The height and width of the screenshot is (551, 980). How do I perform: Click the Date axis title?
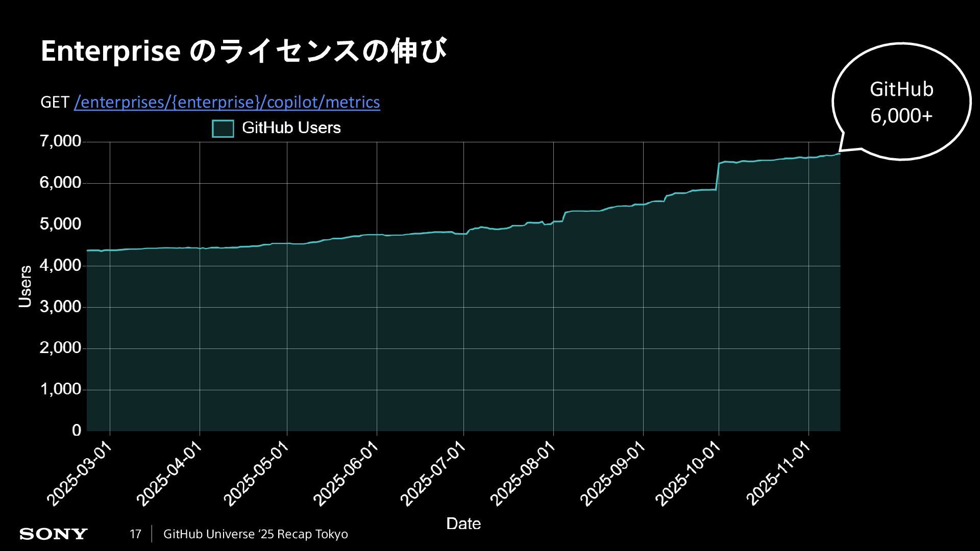[463, 523]
